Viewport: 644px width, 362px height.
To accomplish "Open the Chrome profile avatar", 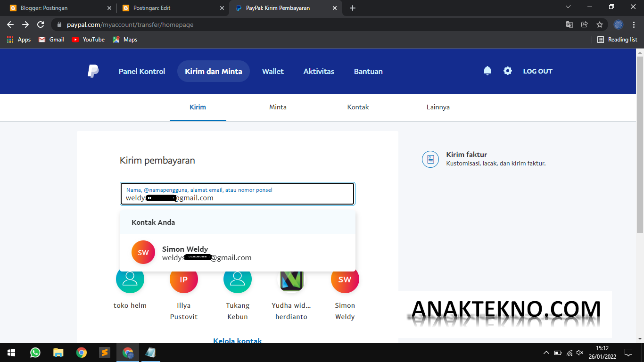I will pyautogui.click(x=619, y=25).
